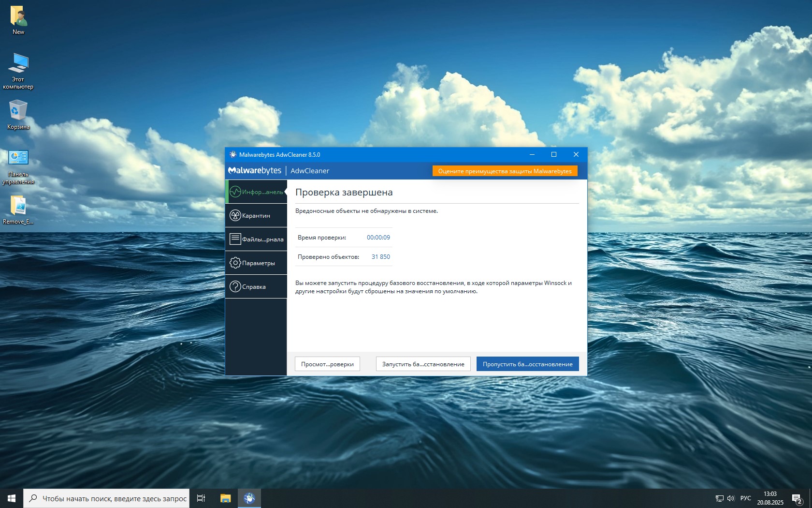Open the Quarantine (Карантин) sidebar section

256,216
